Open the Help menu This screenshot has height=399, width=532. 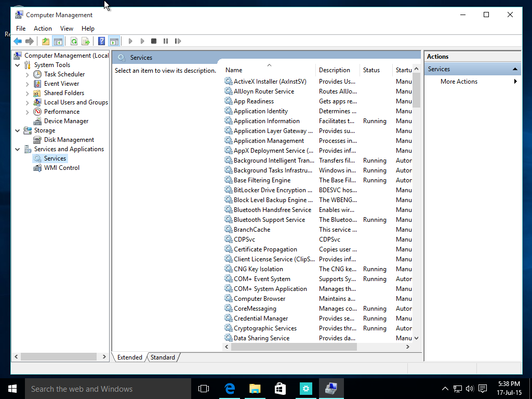(x=88, y=29)
